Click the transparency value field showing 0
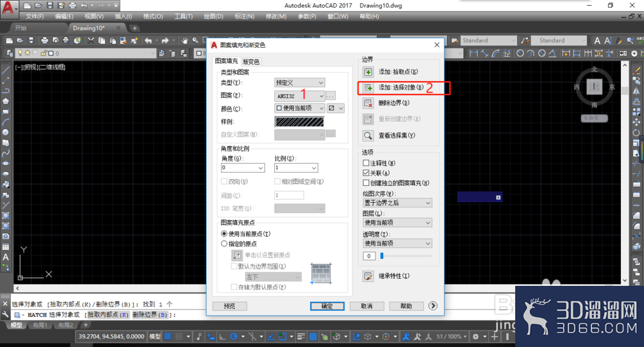This screenshot has height=347, width=644. 369,256
